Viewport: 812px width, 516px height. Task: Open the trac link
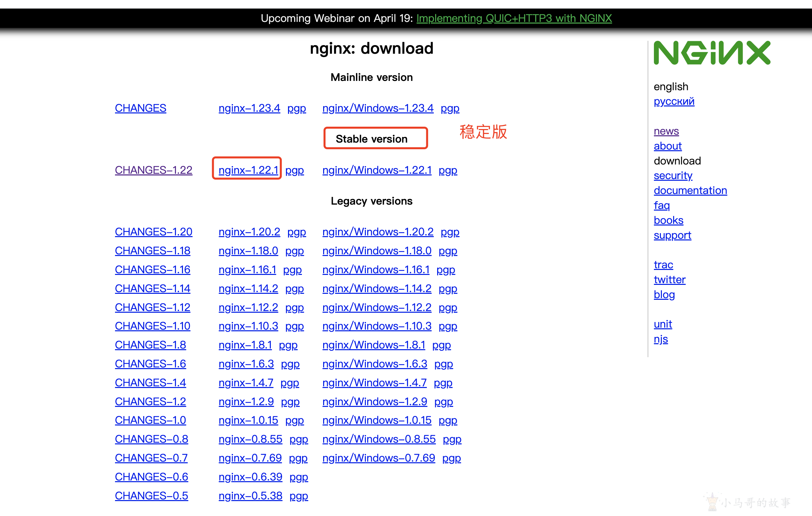click(x=663, y=265)
